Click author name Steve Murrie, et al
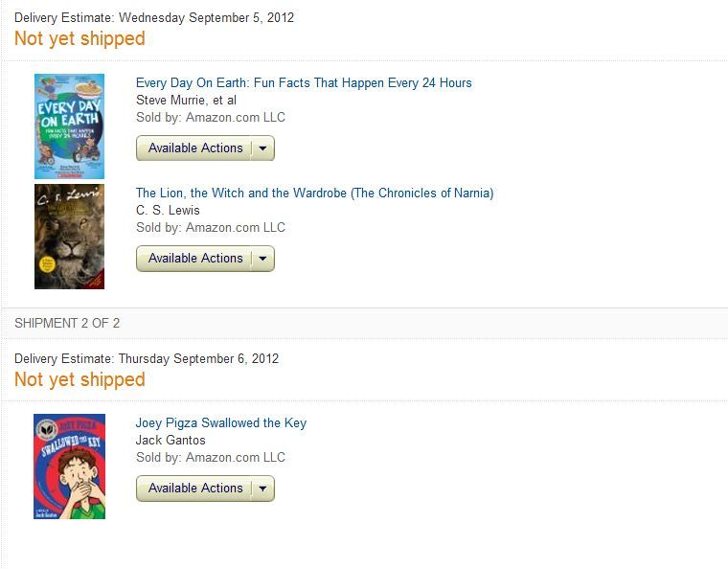Image resolution: width=728 pixels, height=569 pixels. (186, 101)
